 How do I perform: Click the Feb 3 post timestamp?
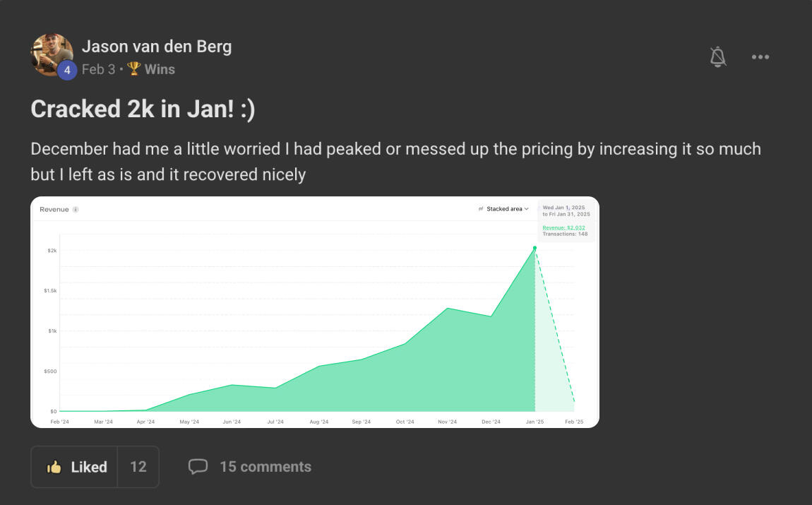pyautogui.click(x=98, y=69)
